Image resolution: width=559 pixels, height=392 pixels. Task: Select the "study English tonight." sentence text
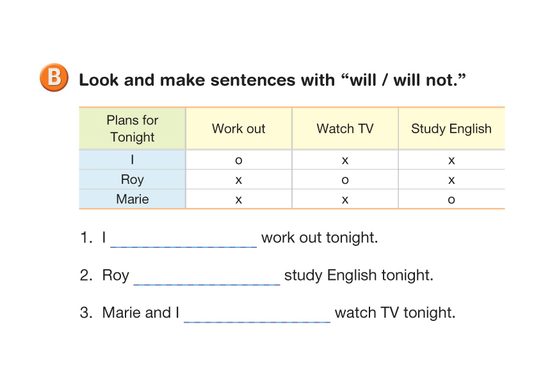click(359, 275)
